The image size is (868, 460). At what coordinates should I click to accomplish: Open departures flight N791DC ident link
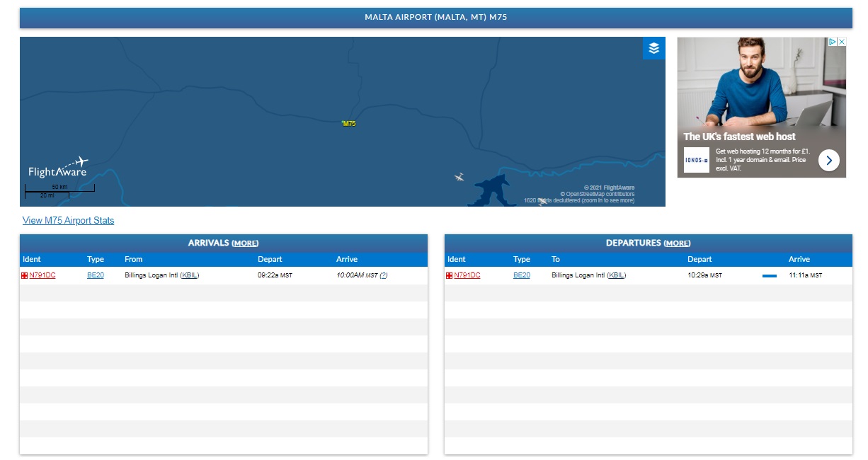467,275
